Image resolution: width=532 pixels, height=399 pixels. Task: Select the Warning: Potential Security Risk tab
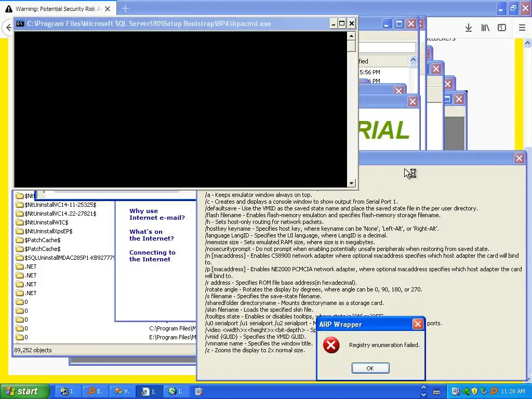[x=58, y=9]
